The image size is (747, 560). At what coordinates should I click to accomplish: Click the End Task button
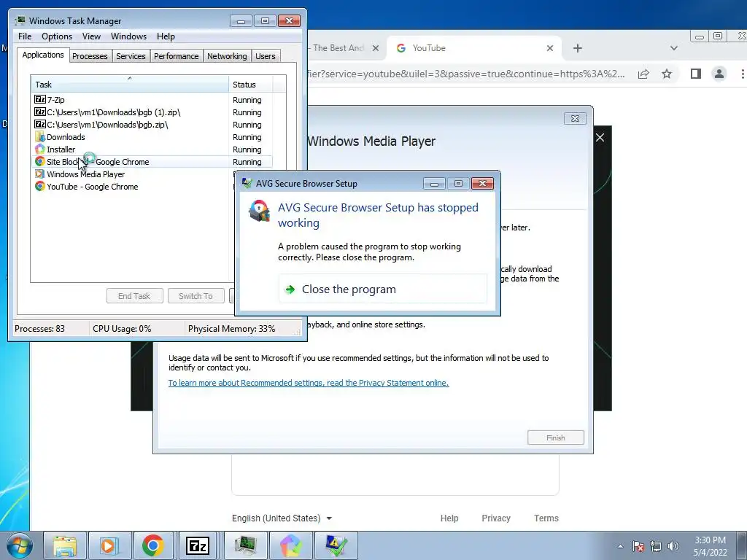(134, 296)
